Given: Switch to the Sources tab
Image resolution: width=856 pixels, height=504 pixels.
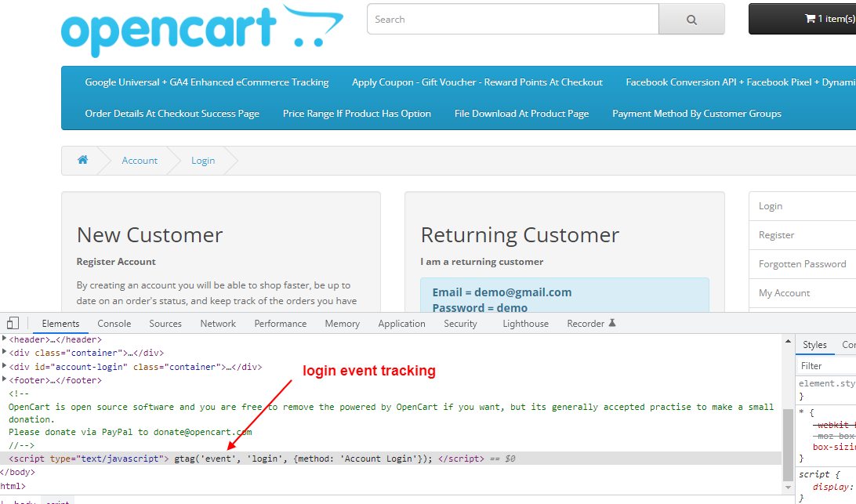Looking at the screenshot, I should pos(165,323).
